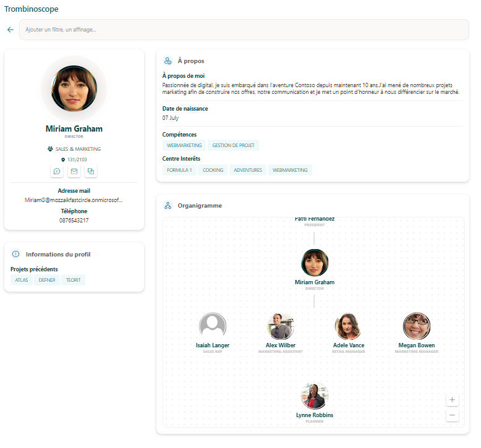
Task: Open Alex Wilber's photo in org chart
Action: [x=281, y=326]
